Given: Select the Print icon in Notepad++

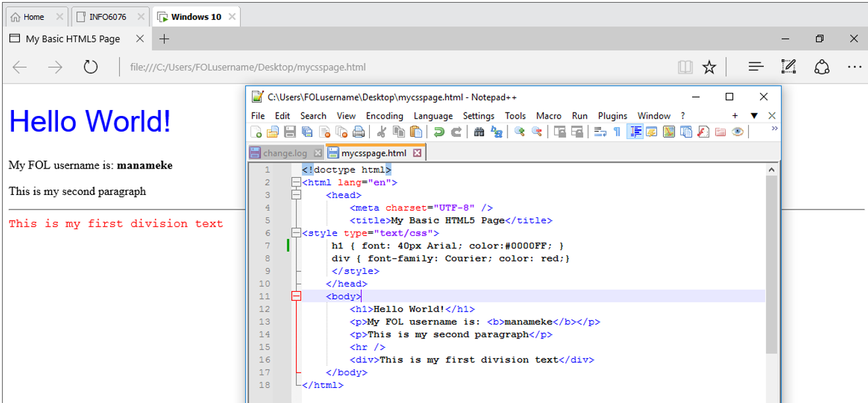Looking at the screenshot, I should pos(358,132).
